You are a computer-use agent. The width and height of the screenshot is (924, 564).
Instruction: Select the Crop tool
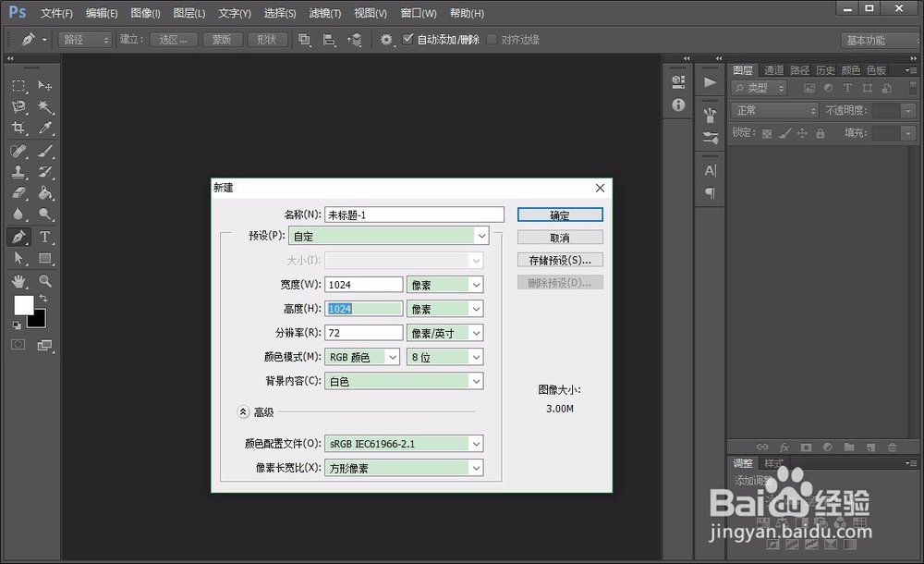click(x=18, y=128)
